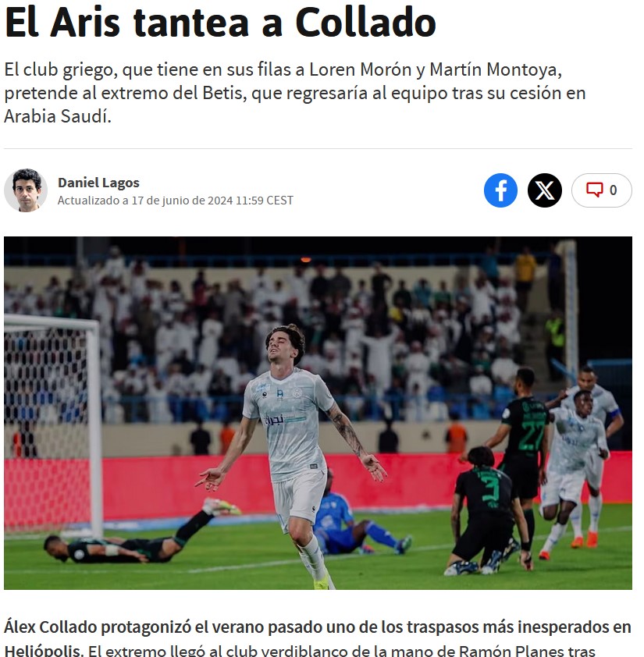
Task: Click the headline El Aris tantea a Collado
Action: (221, 22)
